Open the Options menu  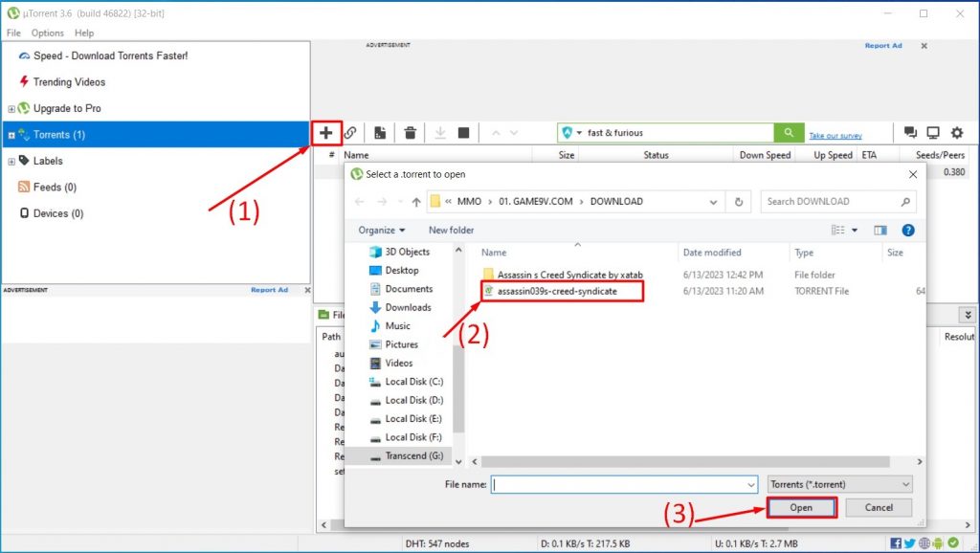pyautogui.click(x=48, y=33)
